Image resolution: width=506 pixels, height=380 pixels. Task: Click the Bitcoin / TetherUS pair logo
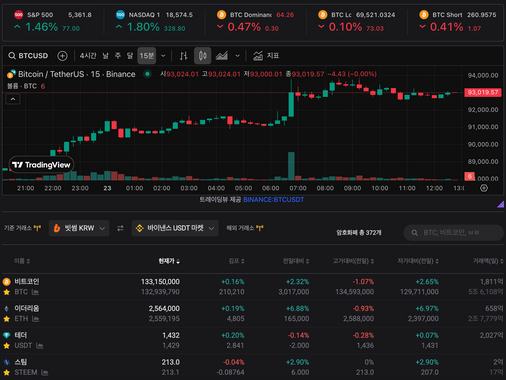click(11, 74)
